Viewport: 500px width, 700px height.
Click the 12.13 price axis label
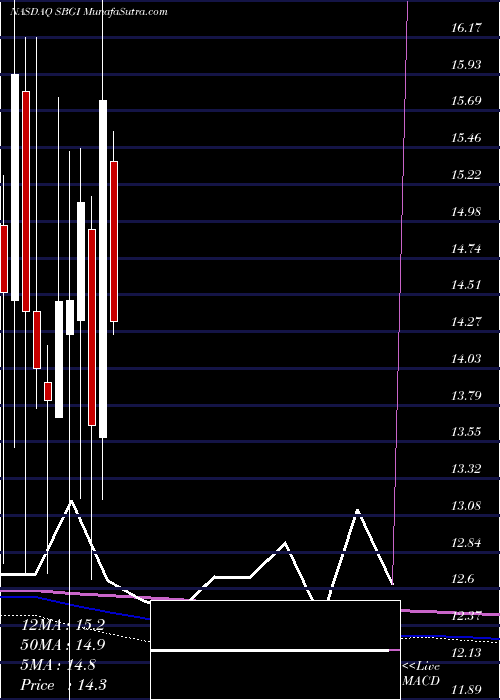coord(466,653)
